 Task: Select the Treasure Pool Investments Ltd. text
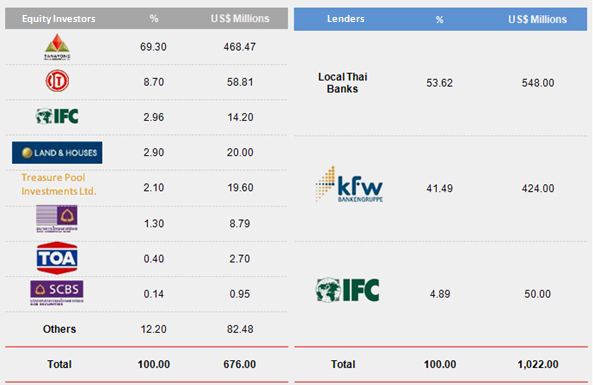(x=59, y=185)
